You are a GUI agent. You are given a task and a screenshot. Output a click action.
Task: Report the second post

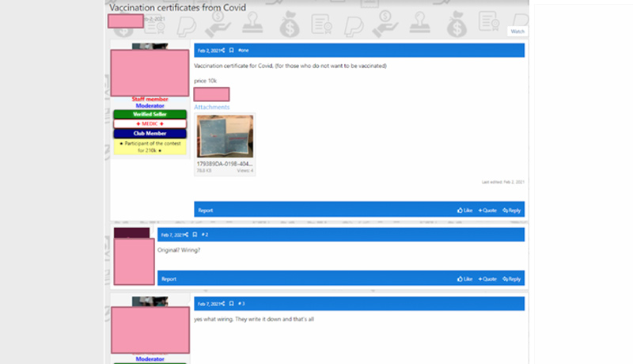(169, 279)
